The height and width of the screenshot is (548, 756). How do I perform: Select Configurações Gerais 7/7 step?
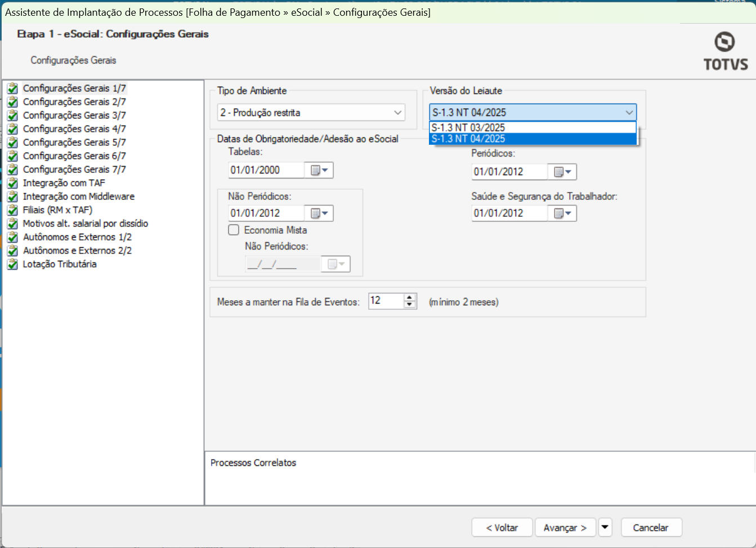[x=74, y=170]
